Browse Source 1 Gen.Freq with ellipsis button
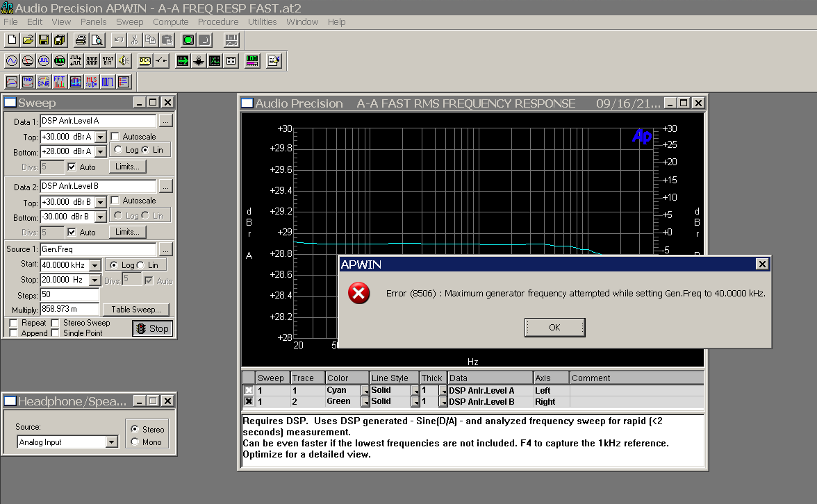This screenshot has width=817, height=504. (x=165, y=249)
